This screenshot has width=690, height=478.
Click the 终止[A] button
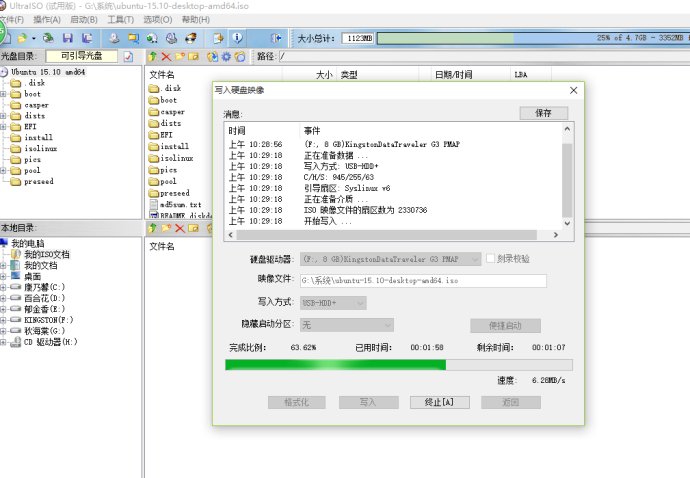440,402
